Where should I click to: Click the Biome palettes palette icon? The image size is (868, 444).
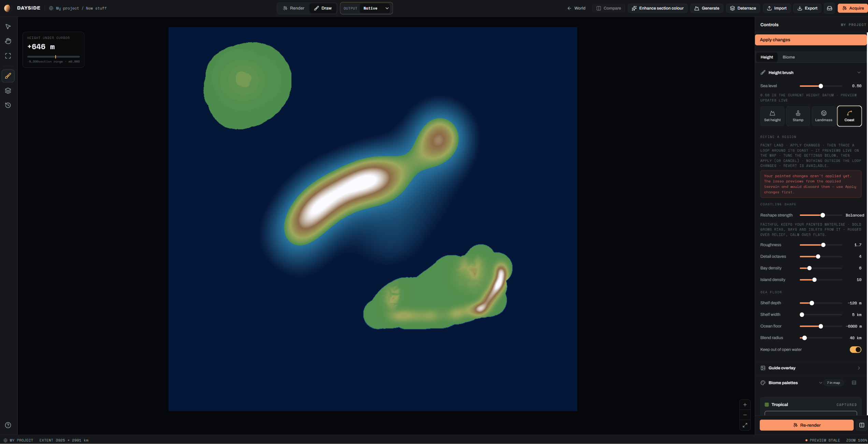pyautogui.click(x=763, y=383)
